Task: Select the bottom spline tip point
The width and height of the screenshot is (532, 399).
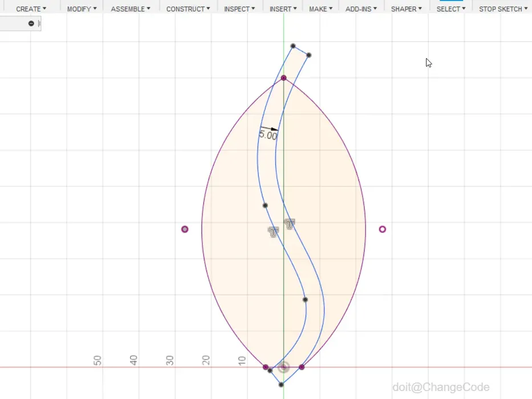Action: 281,385
